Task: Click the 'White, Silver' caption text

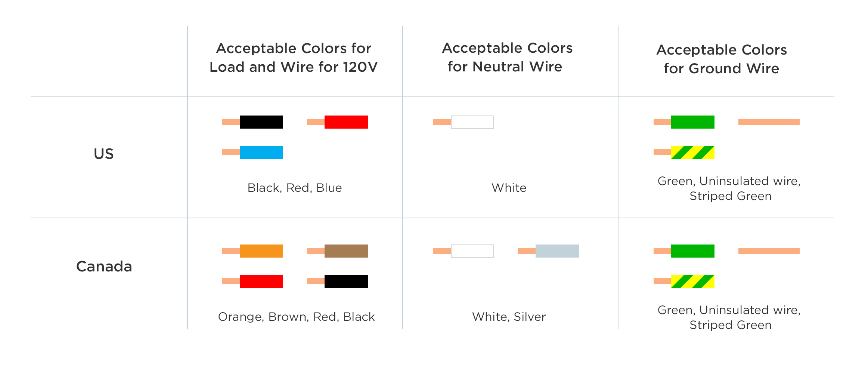Action: tap(509, 317)
